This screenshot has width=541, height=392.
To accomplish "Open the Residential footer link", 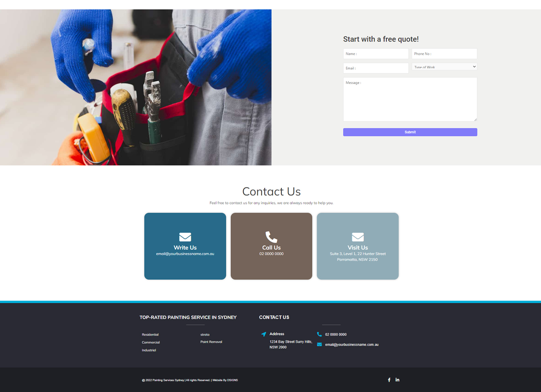I will click(x=150, y=334).
